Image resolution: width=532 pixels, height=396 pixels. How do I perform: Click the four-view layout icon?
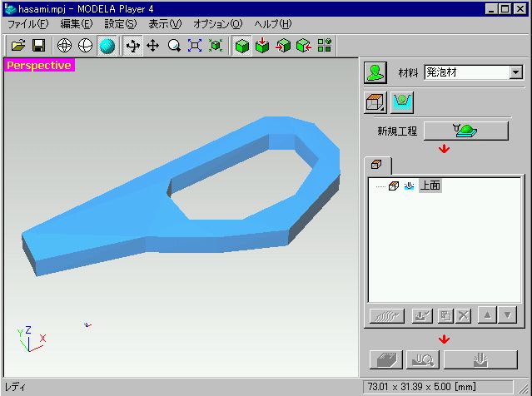tap(325, 46)
